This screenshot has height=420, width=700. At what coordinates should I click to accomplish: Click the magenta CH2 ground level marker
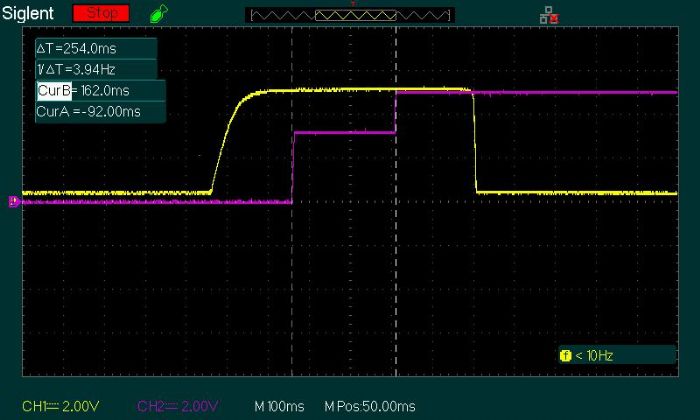pos(14,202)
